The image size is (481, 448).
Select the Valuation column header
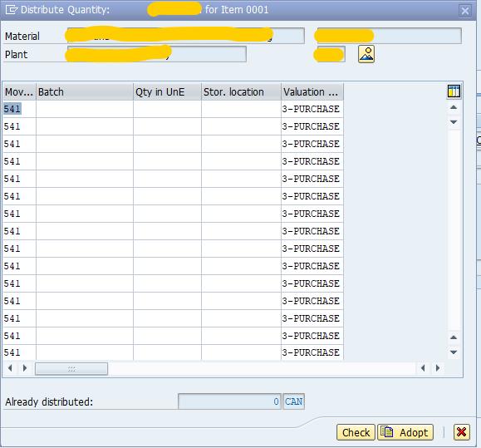[x=312, y=91]
